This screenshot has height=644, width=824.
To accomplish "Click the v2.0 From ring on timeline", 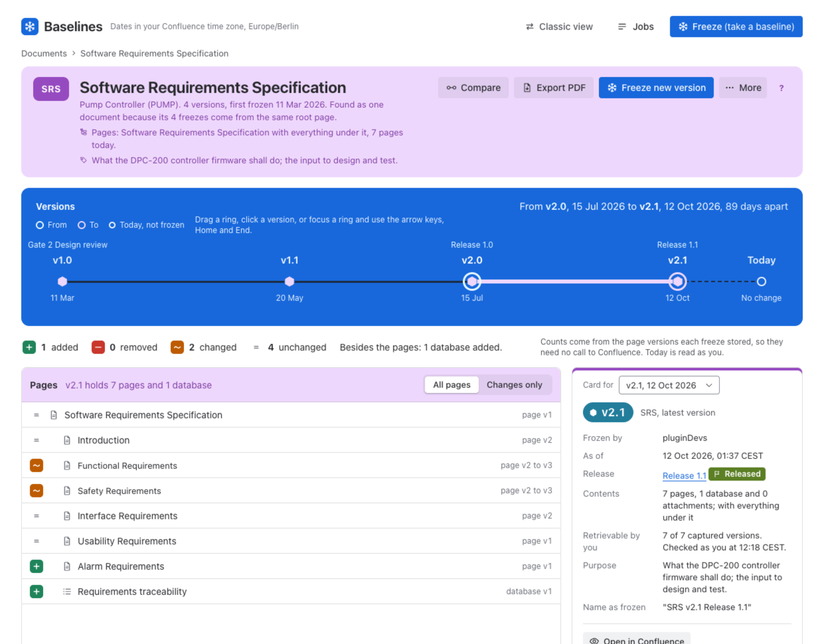I will [x=472, y=282].
